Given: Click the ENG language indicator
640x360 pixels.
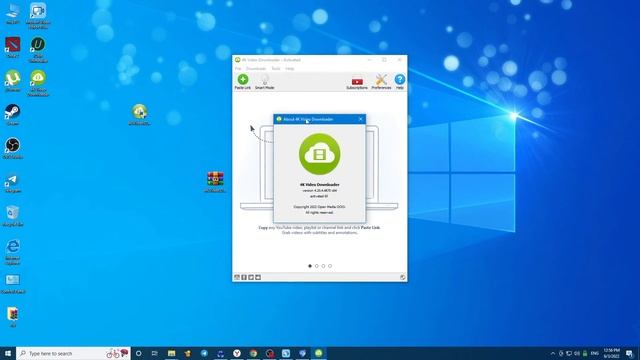Looking at the screenshot, I should [595, 353].
